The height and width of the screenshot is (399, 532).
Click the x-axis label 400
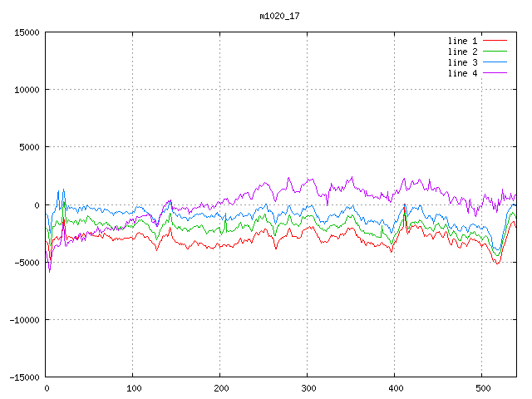396,388
